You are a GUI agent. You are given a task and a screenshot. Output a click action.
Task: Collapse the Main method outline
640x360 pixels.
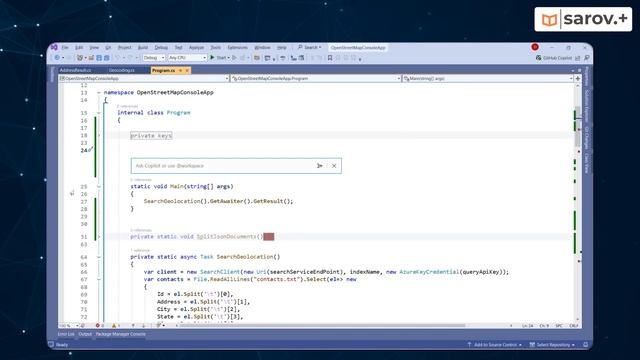pos(99,187)
